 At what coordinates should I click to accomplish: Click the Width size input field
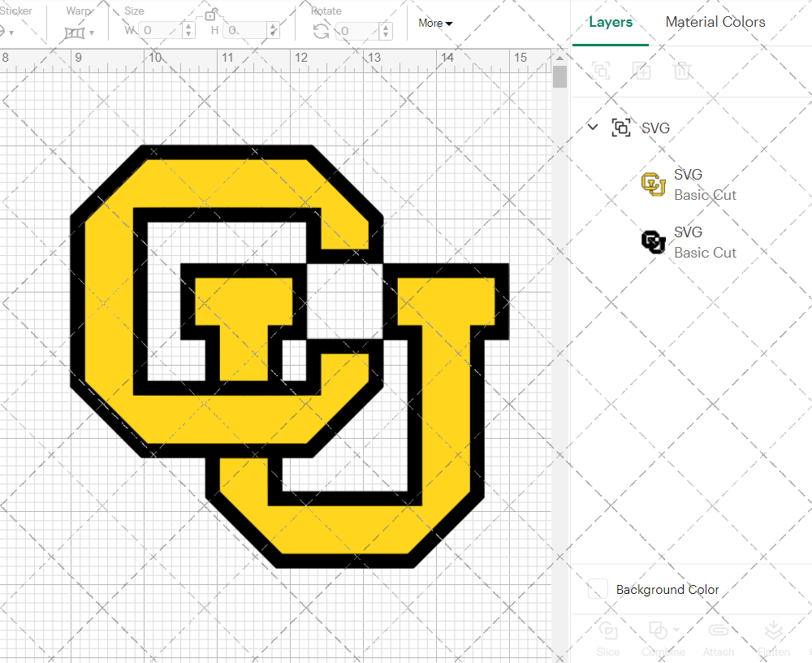162,31
